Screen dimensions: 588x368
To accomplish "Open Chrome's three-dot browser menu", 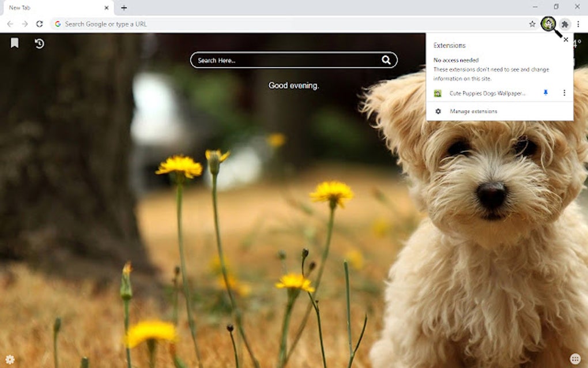I will [x=579, y=24].
